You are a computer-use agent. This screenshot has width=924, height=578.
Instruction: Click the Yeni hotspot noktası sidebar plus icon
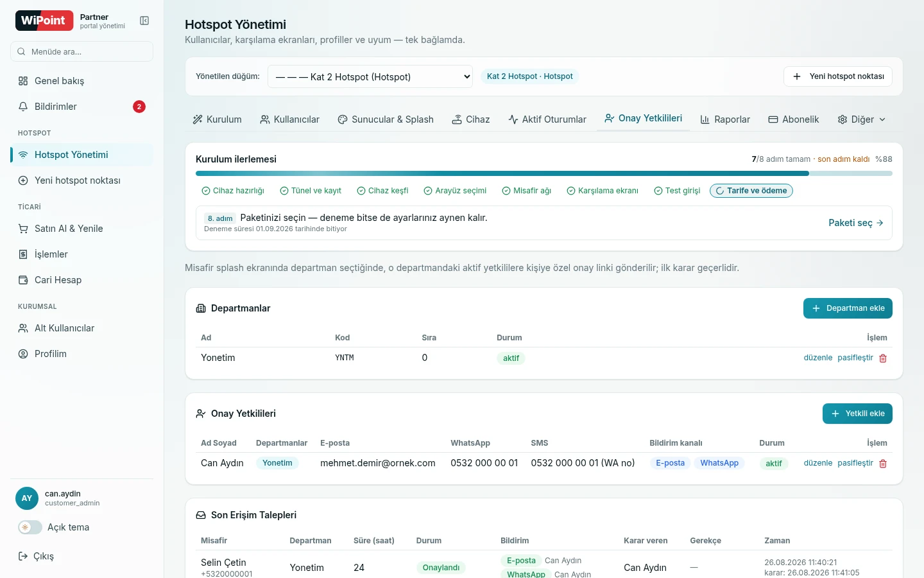click(23, 180)
